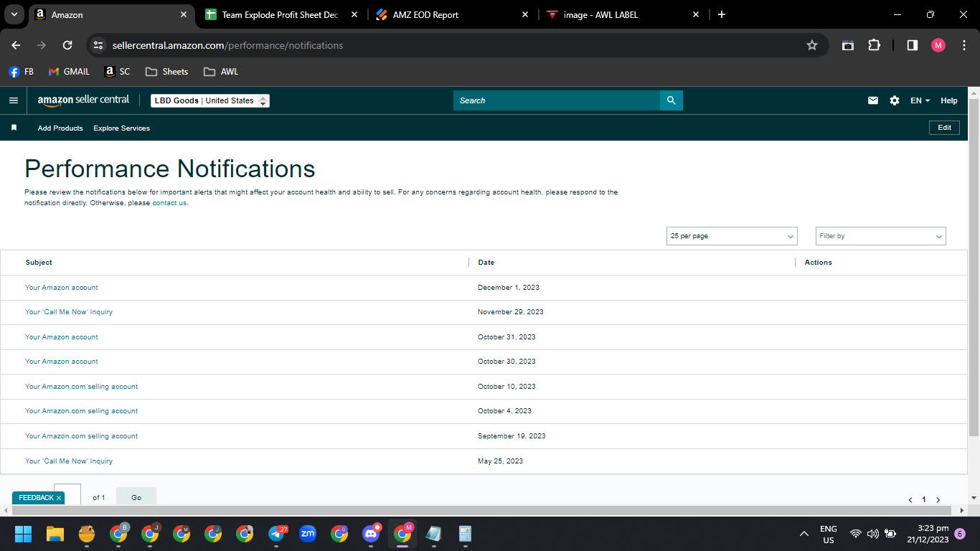Screen dimensions: 980x551
Task: Go to next page arrow in pagination
Action: 938,499
